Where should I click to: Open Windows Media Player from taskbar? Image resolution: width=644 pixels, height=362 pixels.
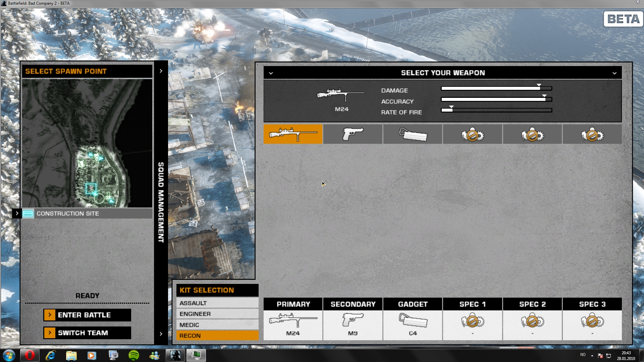[92, 355]
